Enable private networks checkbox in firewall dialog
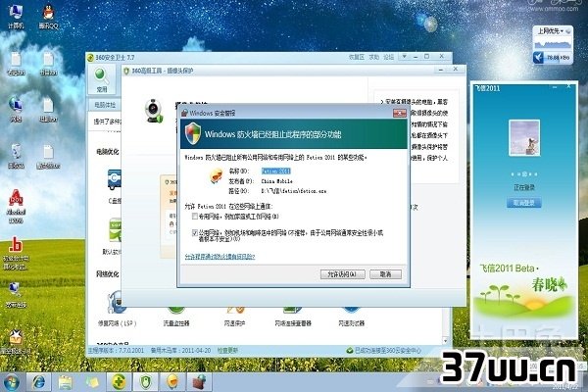Image resolution: width=588 pixels, height=392 pixels. click(x=195, y=216)
